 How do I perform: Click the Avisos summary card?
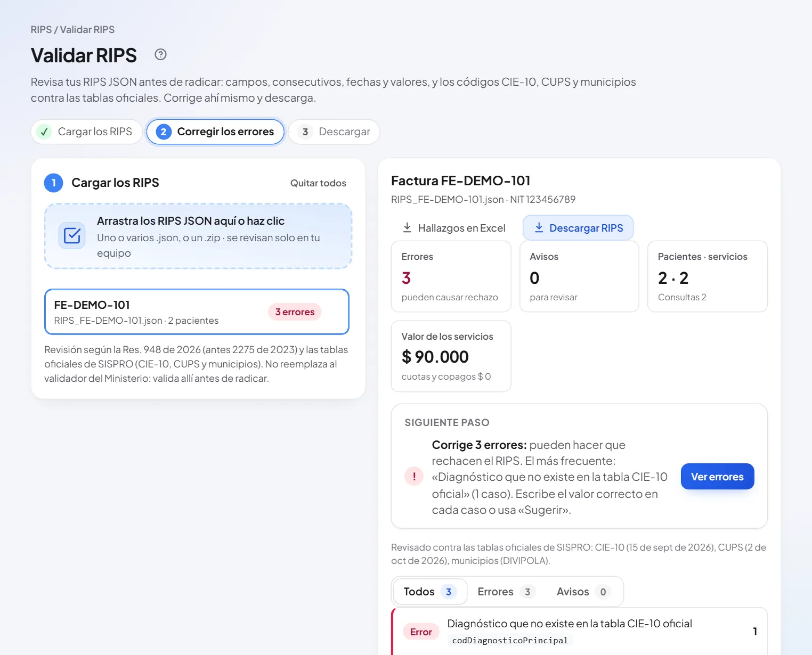(x=579, y=276)
